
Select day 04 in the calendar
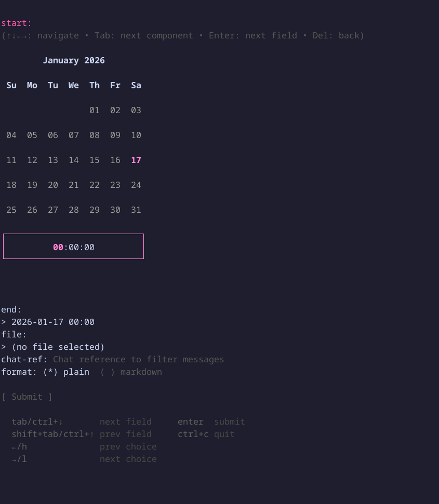tap(11, 135)
